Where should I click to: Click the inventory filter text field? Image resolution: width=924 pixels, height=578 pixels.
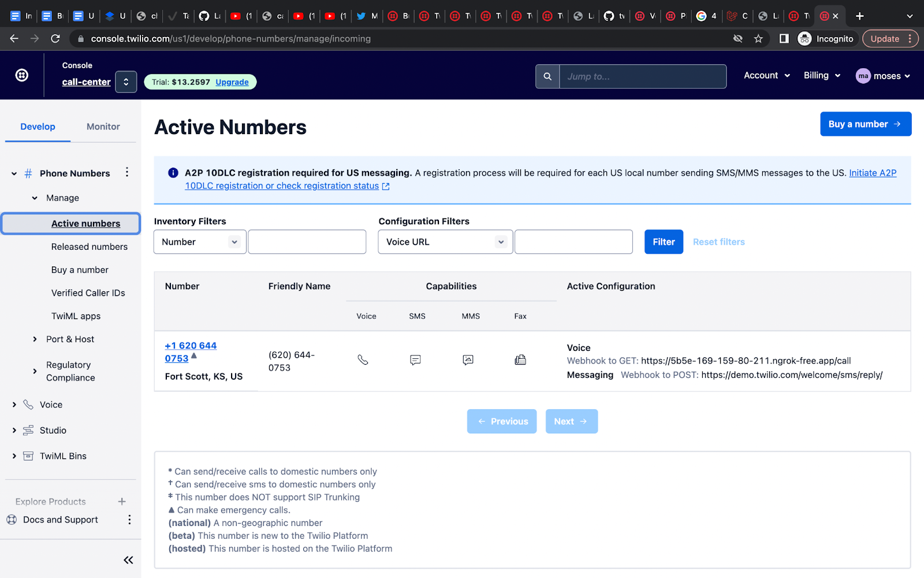pos(307,242)
